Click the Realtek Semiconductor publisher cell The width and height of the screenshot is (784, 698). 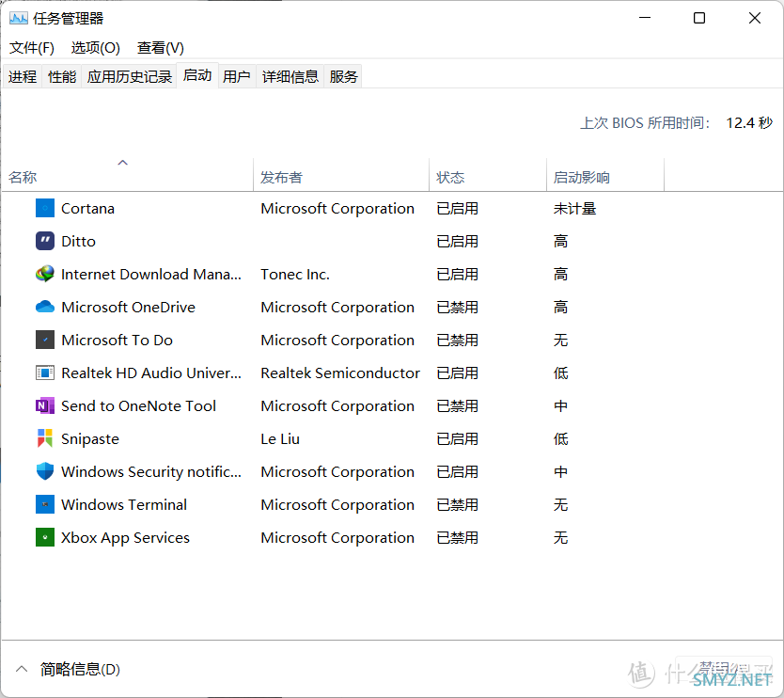[340, 373]
